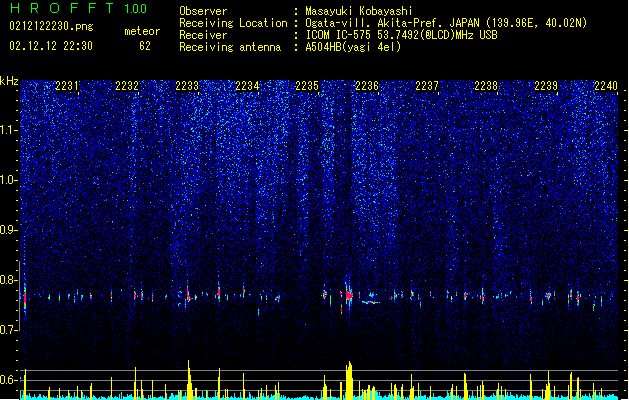Click the kHz axis unit label
This screenshot has width=629, height=400.
click(x=9, y=81)
